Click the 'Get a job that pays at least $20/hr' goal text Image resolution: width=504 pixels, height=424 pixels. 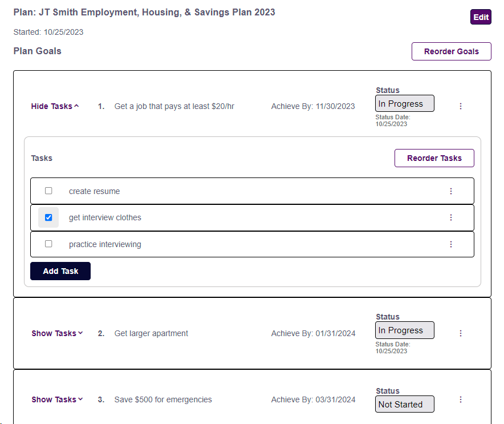[x=174, y=106]
